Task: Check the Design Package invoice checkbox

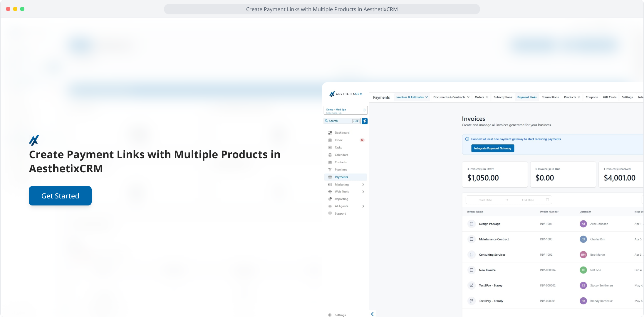Action: [472, 224]
